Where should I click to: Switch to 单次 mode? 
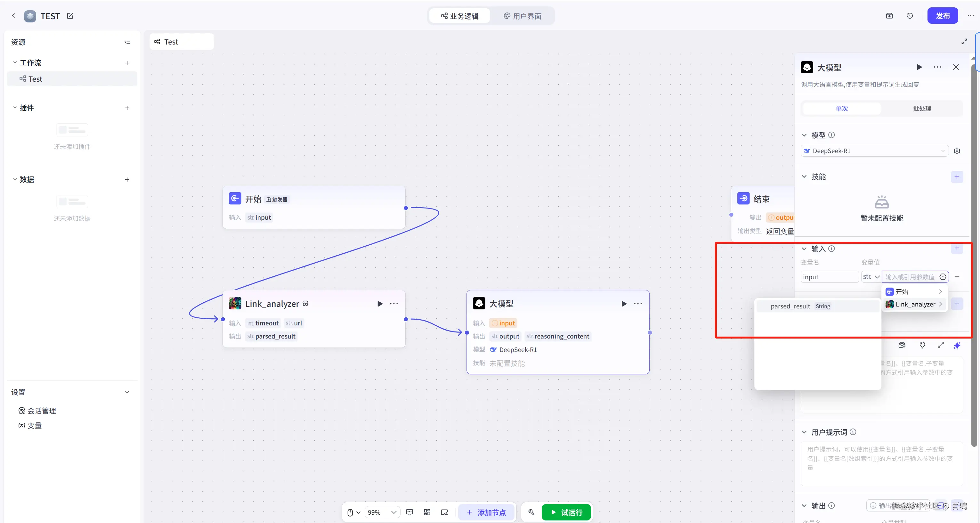(841, 109)
